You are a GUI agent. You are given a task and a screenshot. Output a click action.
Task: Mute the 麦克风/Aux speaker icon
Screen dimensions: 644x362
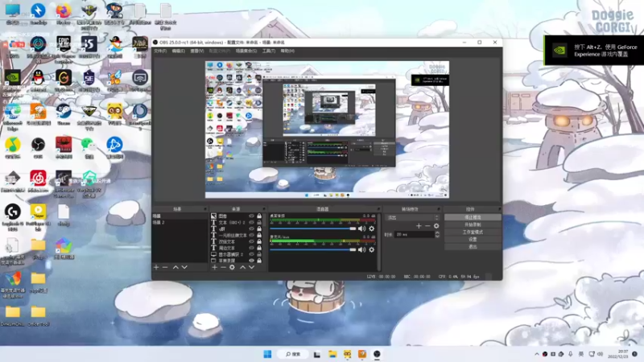(x=361, y=249)
